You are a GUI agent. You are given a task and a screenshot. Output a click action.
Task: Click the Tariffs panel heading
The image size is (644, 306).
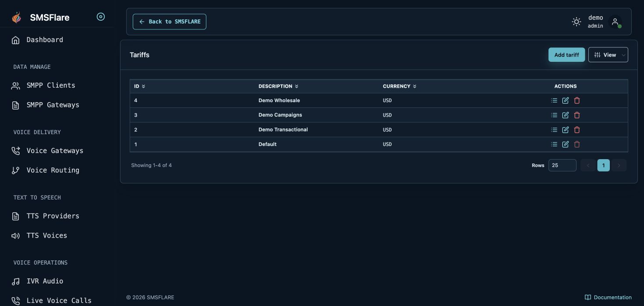(x=140, y=55)
